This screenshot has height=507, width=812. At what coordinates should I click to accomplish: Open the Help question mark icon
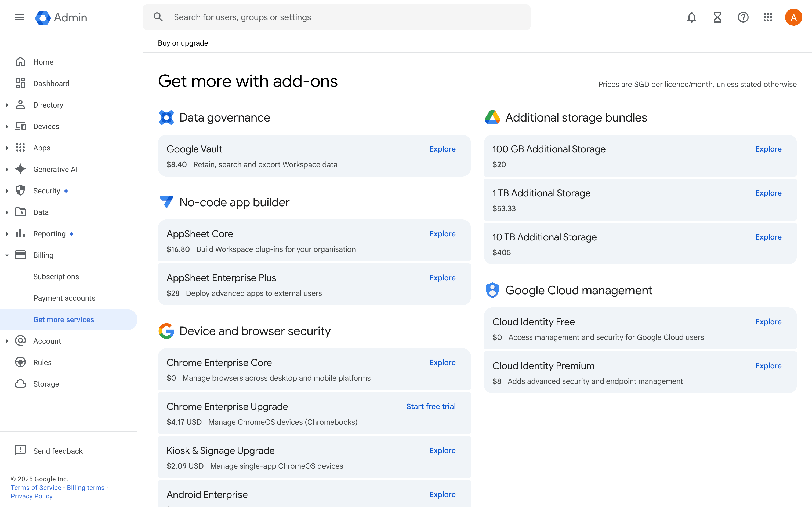743,17
